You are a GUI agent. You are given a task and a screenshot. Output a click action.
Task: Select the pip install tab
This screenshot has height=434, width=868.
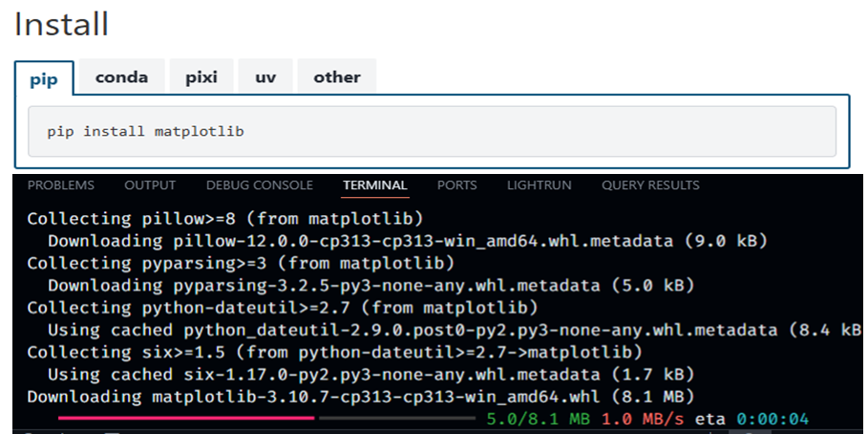pyautogui.click(x=44, y=78)
